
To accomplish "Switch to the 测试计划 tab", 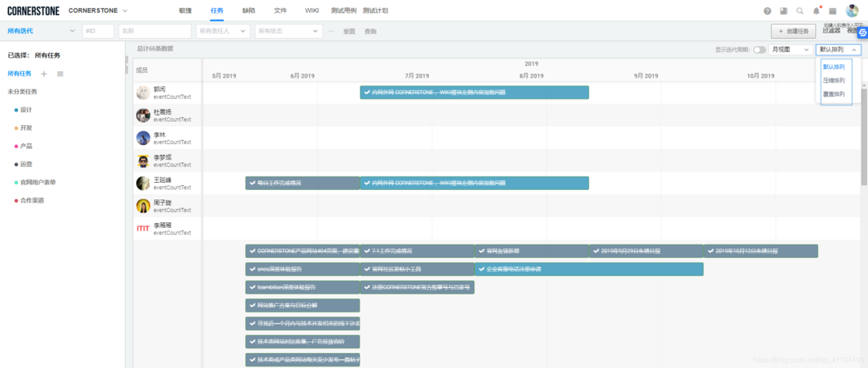I will pos(376,10).
